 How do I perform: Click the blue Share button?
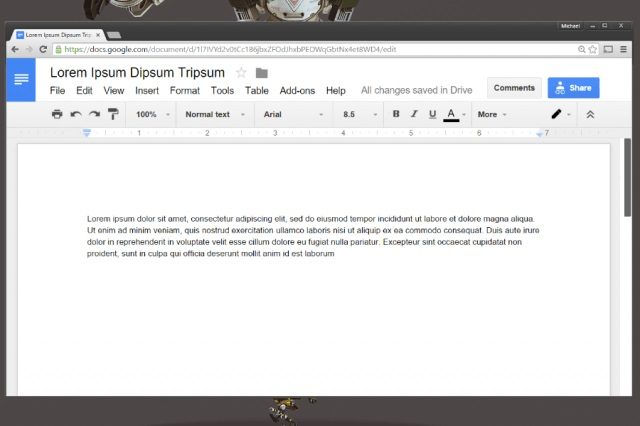tap(573, 88)
